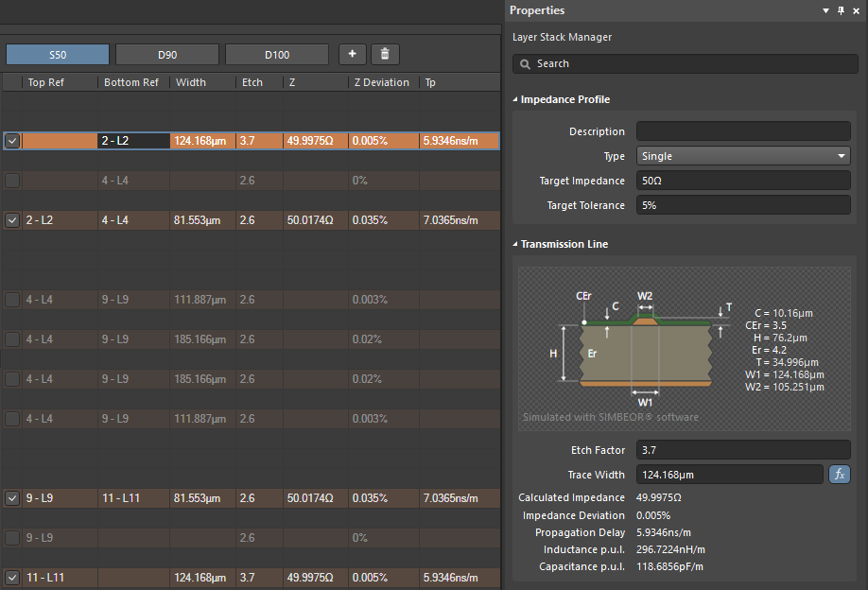Select the D100 impedance profile tab
Image resolution: width=868 pixels, height=590 pixels.
click(277, 54)
